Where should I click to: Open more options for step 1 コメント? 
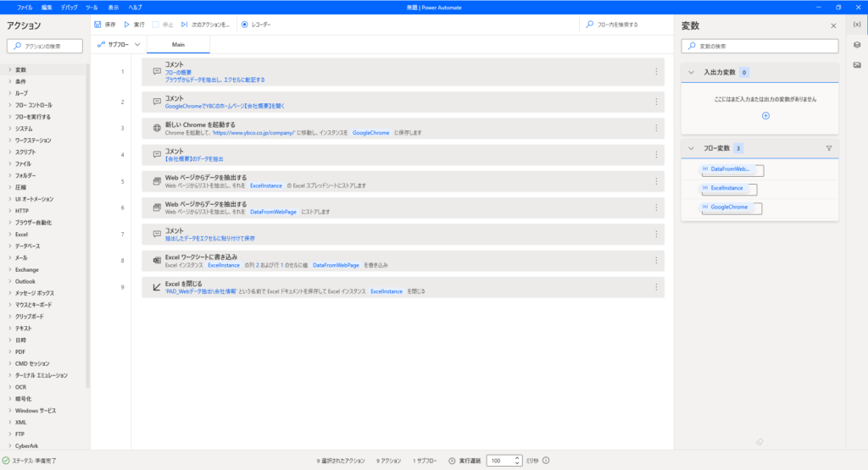point(657,71)
